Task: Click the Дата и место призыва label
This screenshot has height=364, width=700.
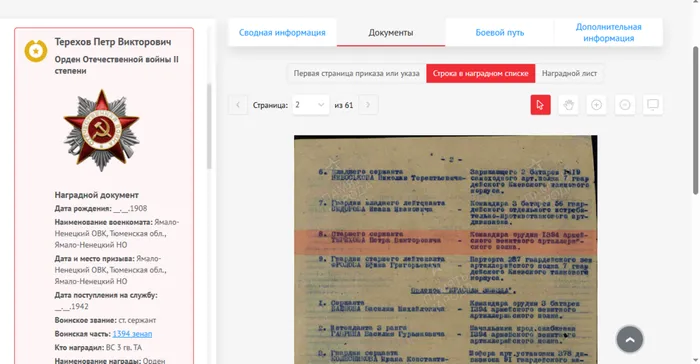Action: point(94,259)
